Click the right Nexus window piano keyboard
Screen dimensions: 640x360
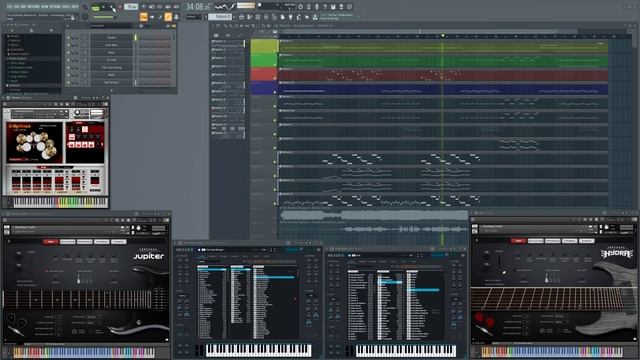[x=406, y=351]
